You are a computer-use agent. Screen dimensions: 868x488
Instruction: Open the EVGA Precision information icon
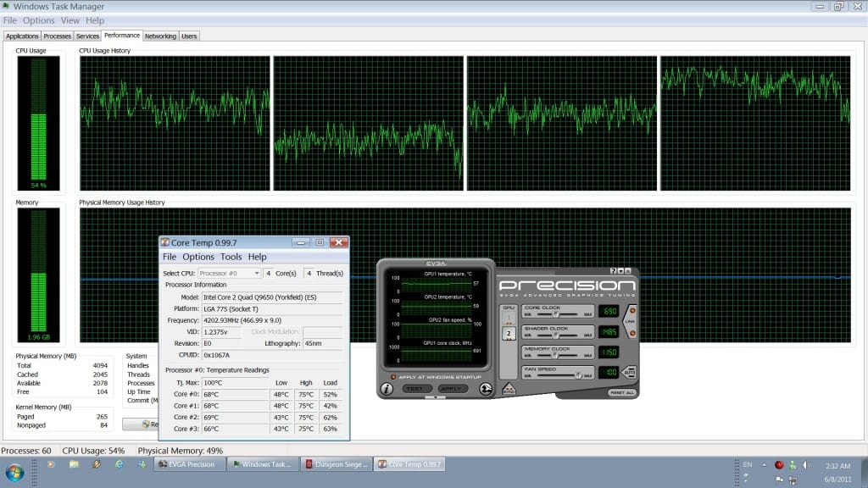pos(387,389)
